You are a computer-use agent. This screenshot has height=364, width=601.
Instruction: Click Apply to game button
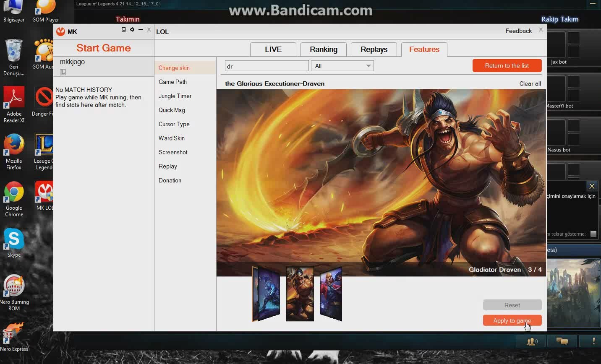click(x=512, y=320)
